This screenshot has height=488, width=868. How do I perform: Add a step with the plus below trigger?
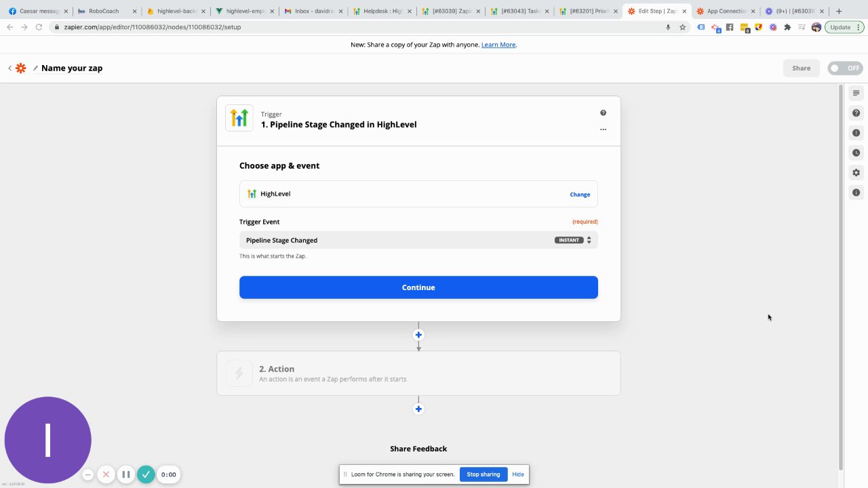point(418,335)
